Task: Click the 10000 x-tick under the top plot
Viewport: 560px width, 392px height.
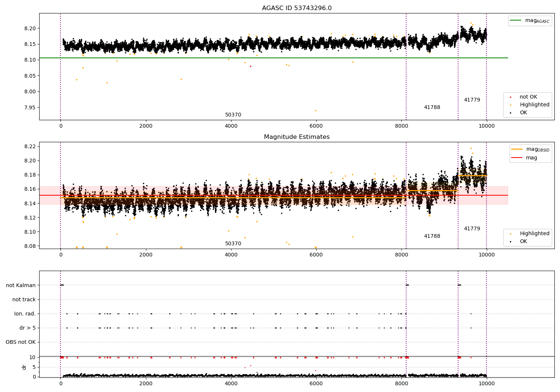Action: 486,126
